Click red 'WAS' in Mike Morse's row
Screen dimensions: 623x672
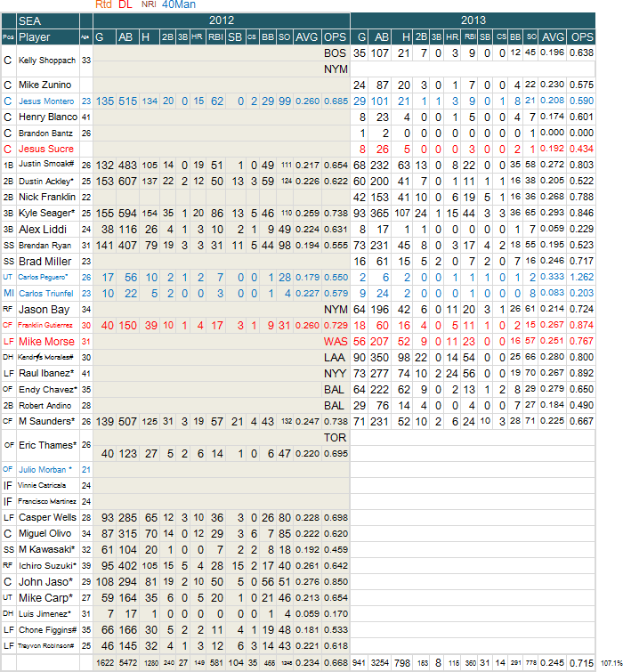pyautogui.click(x=336, y=342)
